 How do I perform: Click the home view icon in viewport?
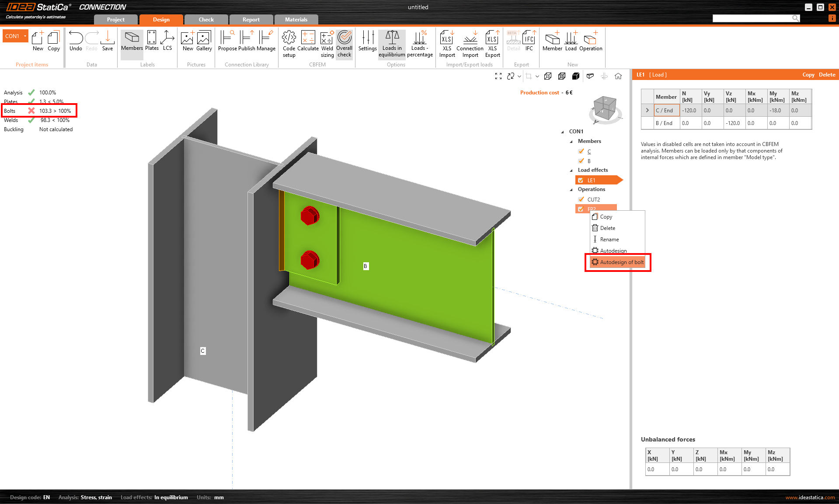point(618,76)
